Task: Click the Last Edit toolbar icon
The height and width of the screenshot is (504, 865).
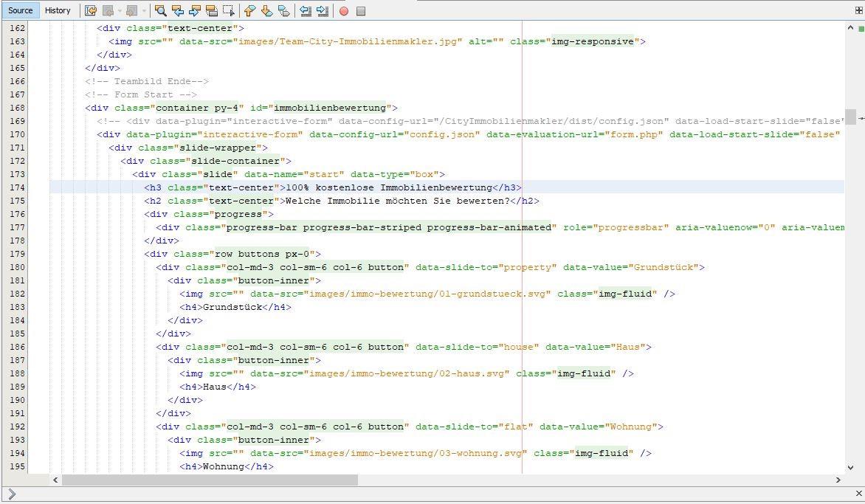Action: [x=91, y=11]
